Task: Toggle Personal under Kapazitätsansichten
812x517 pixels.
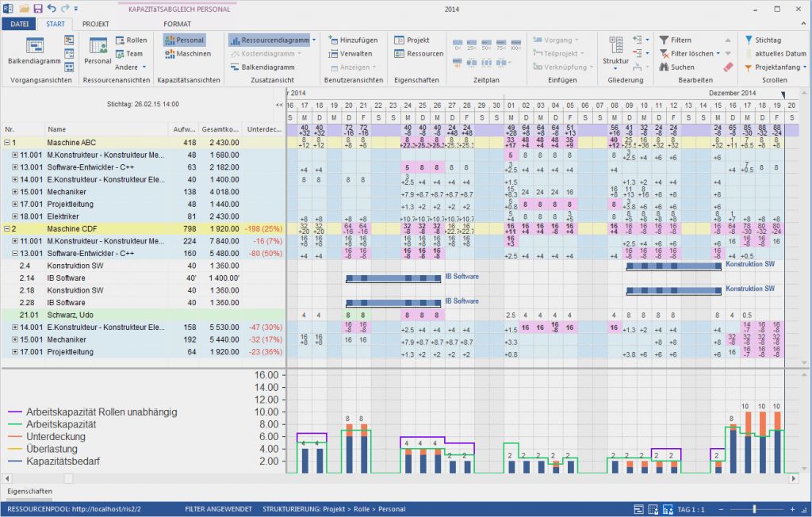Action: (x=184, y=40)
